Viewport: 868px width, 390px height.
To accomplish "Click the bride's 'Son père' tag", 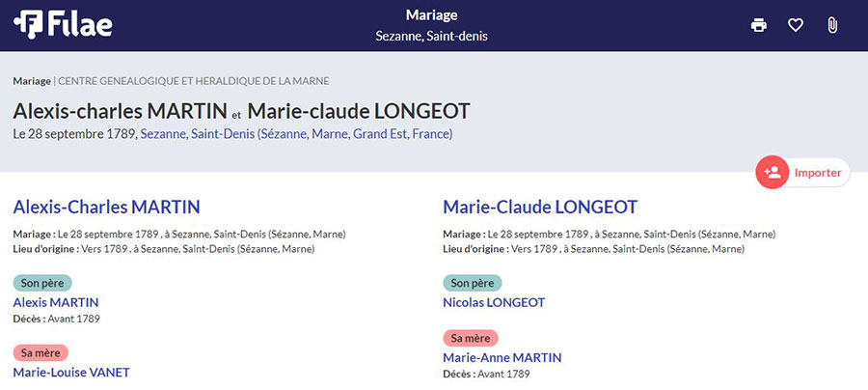I will tap(472, 283).
